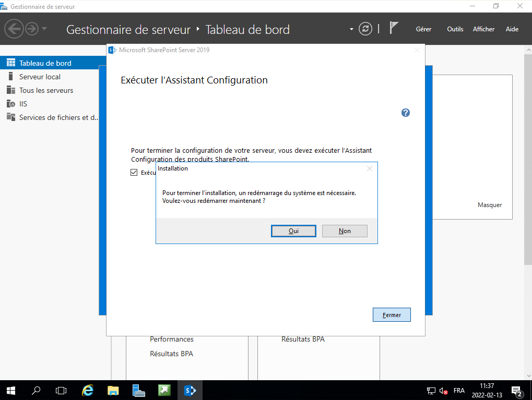The height and width of the screenshot is (400, 532).
Task: Click scrollbar down arrow in Server Manager
Action: tap(528, 375)
